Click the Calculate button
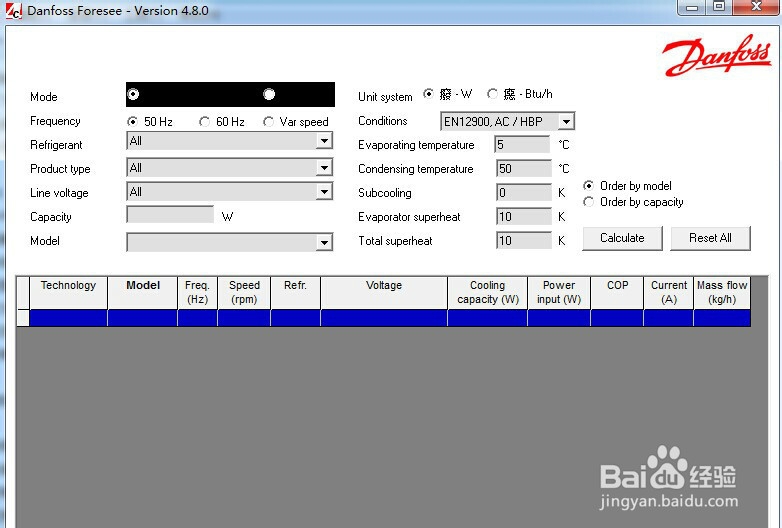Image resolution: width=782 pixels, height=528 pixels. [x=622, y=238]
